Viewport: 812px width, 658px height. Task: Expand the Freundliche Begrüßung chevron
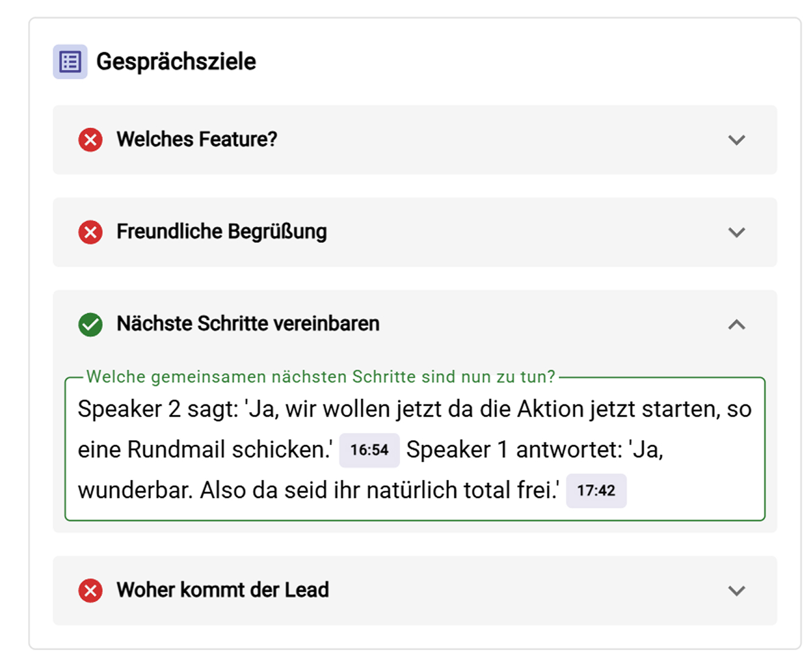tap(737, 232)
